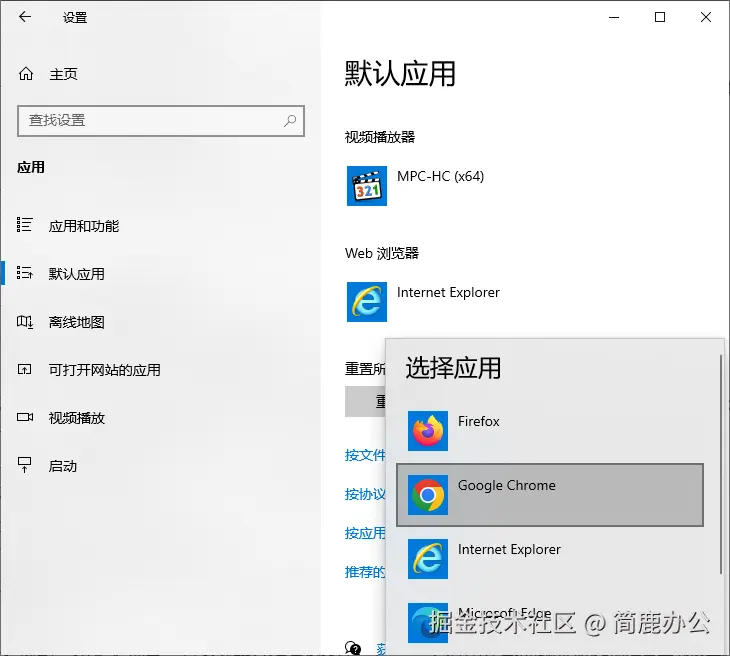Choose the Firefox icon in 选择应用
The width and height of the screenshot is (730, 656).
click(428, 431)
